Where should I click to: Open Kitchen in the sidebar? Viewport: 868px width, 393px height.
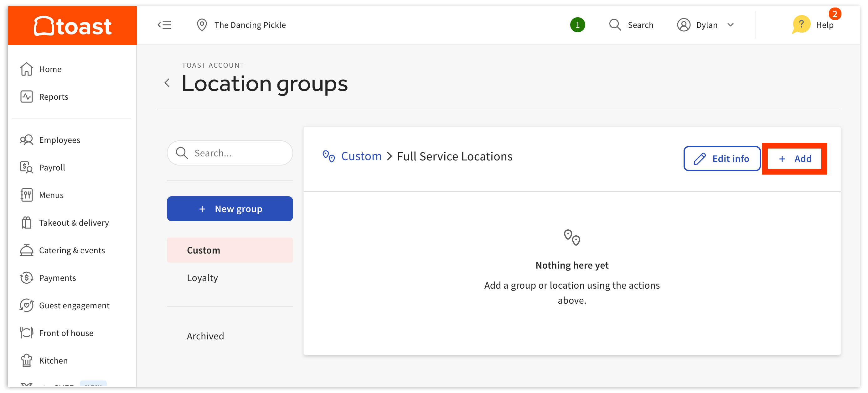53,360
